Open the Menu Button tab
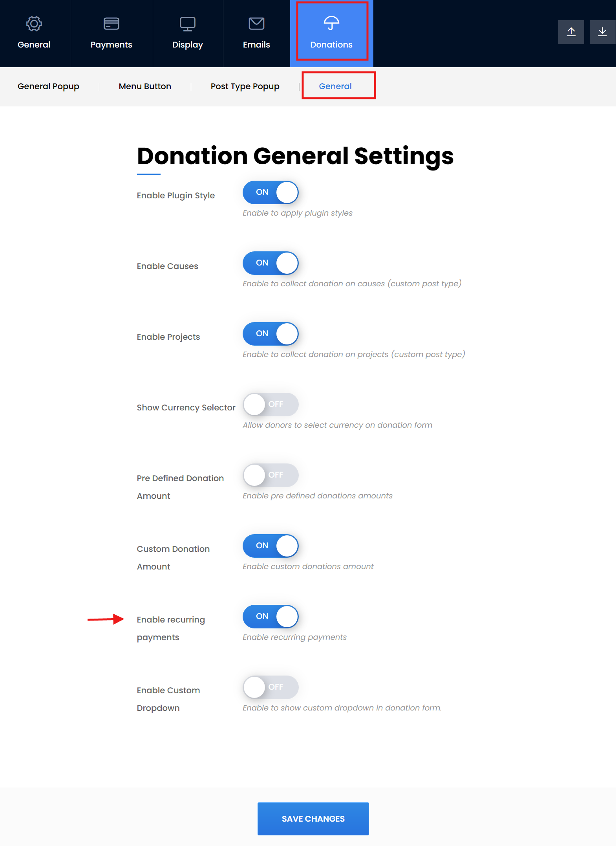The image size is (616, 846). (144, 86)
